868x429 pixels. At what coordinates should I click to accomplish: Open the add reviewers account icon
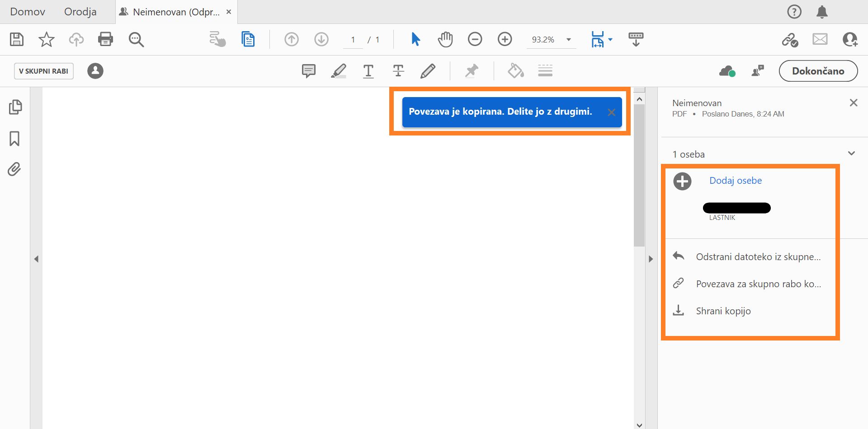point(850,40)
